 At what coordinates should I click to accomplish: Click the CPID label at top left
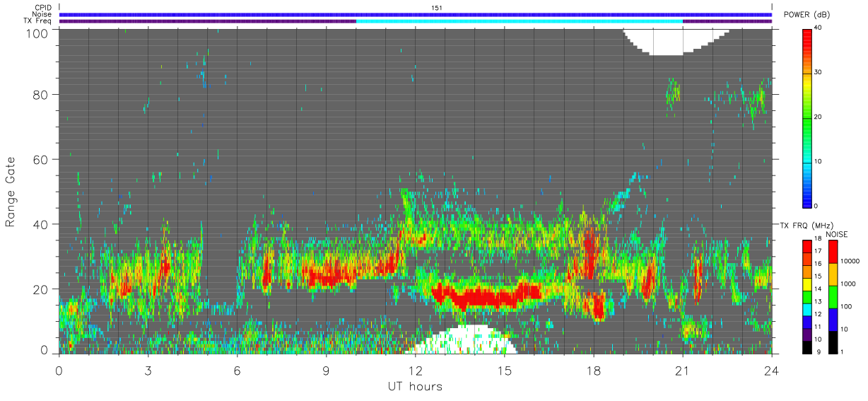pos(43,8)
